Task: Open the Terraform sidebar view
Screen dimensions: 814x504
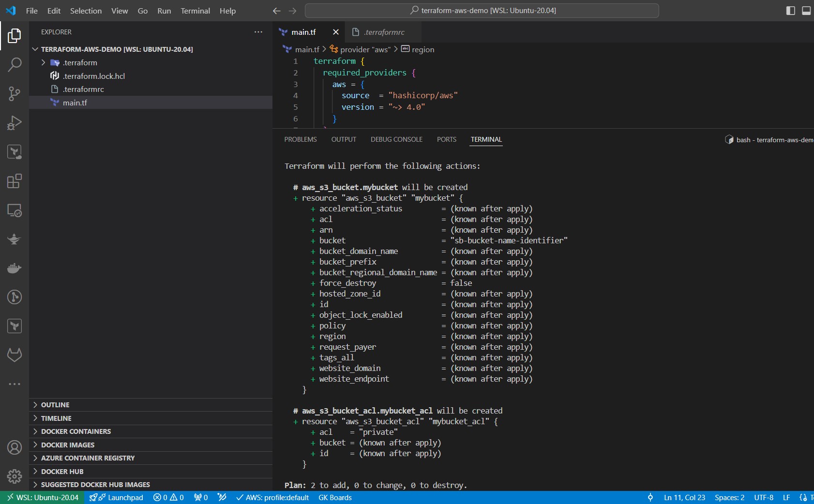Action: pyautogui.click(x=15, y=326)
